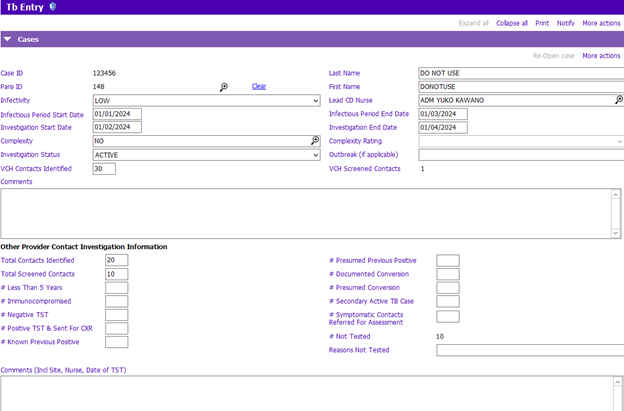Open the Investigation Status dropdown

[x=207, y=155]
